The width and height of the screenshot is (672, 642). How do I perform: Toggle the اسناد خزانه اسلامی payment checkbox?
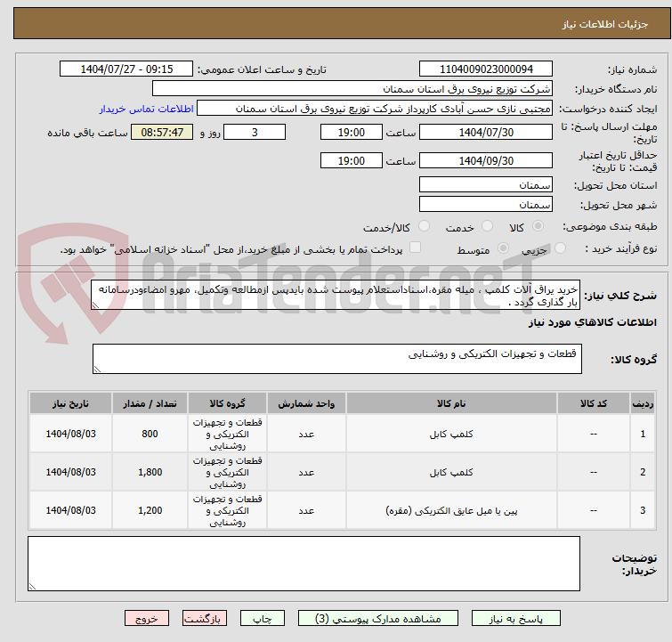pyautogui.click(x=415, y=249)
